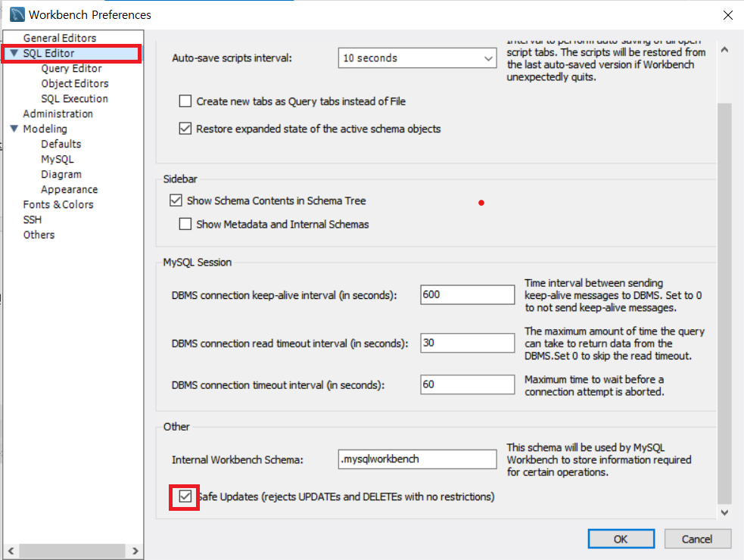Open Diagram under Modeling
744x560 pixels.
(61, 175)
